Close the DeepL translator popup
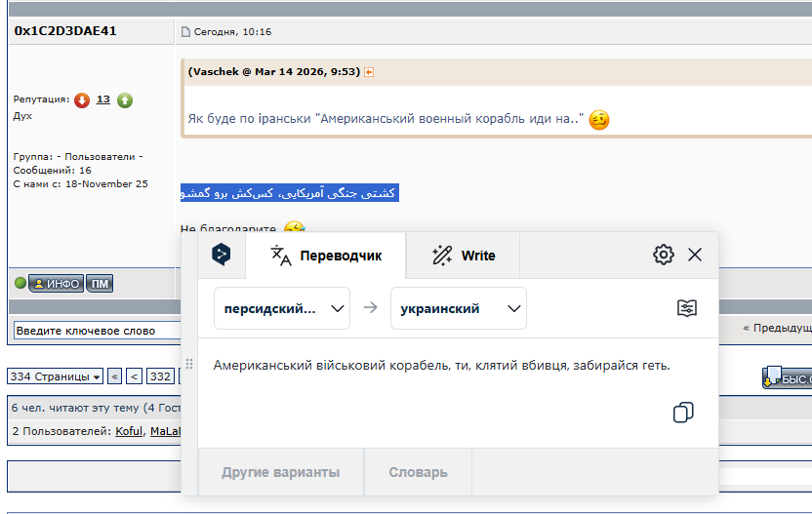Viewport: 812px width, 514px height. [695, 256]
